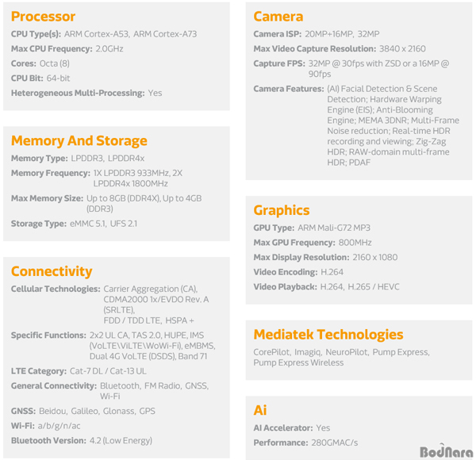Select the Max CPU Frequency 2.0GHz value
Viewport: 476px width, 460px height.
[109, 48]
